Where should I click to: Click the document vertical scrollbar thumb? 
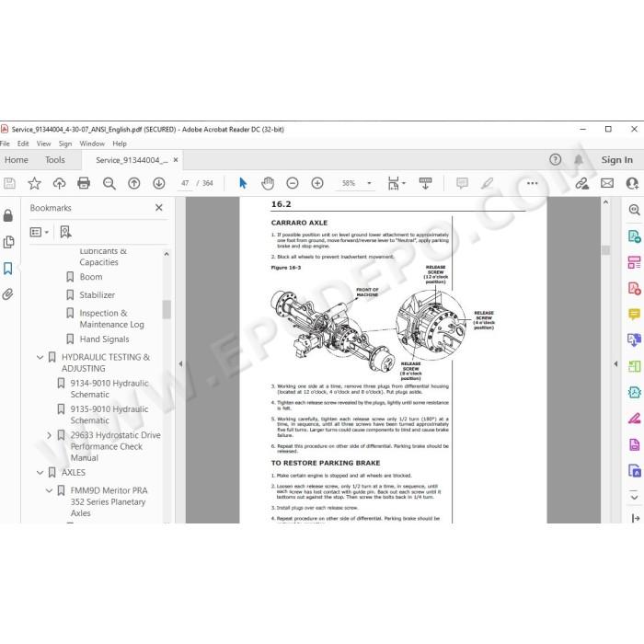click(605, 250)
